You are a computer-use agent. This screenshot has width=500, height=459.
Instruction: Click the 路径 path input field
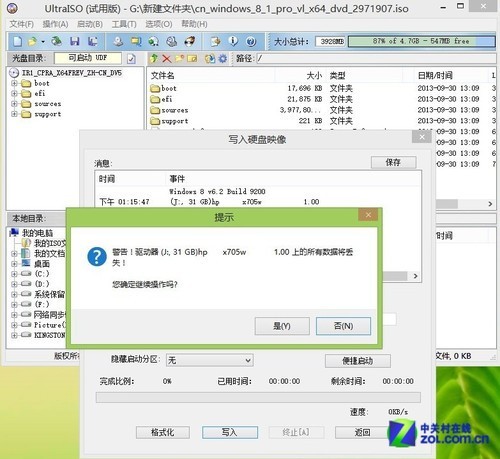coord(376,59)
